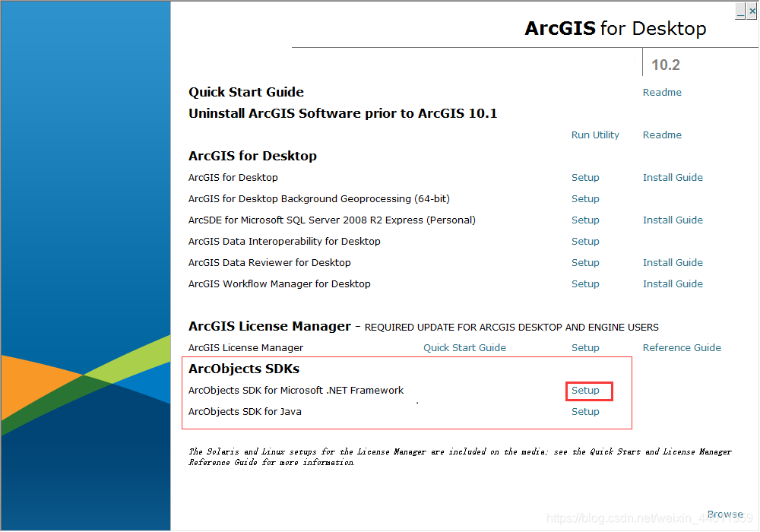Click the version number 10.2
Screen dimensions: 760x532
tap(666, 65)
